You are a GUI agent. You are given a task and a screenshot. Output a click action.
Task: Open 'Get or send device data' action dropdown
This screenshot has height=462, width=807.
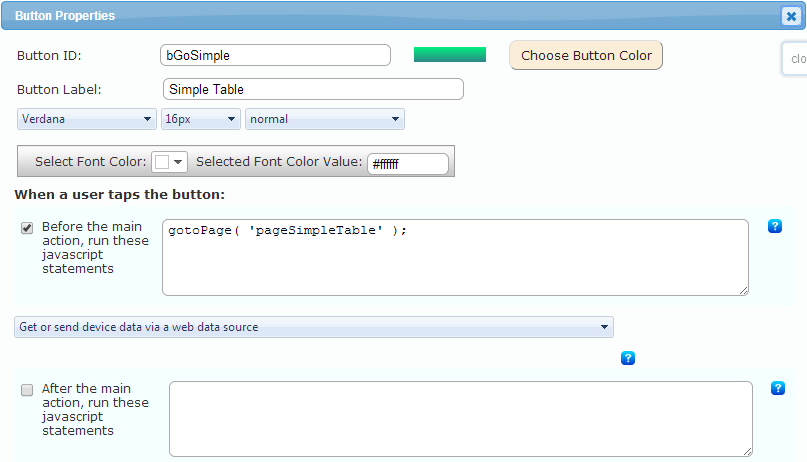313,327
